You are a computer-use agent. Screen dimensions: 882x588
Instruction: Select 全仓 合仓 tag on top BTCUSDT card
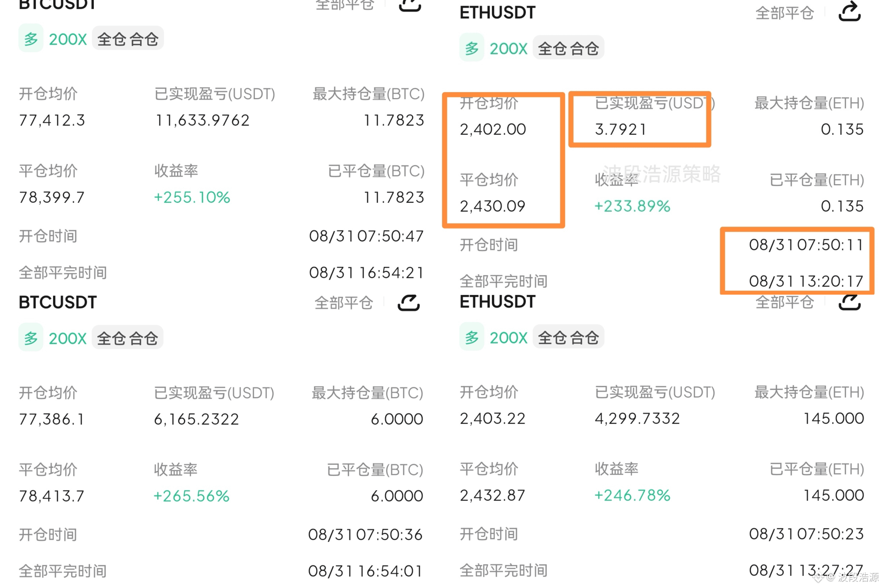tap(128, 39)
